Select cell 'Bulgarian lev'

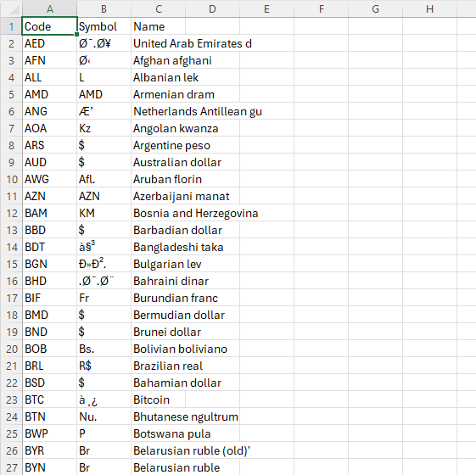point(158,264)
